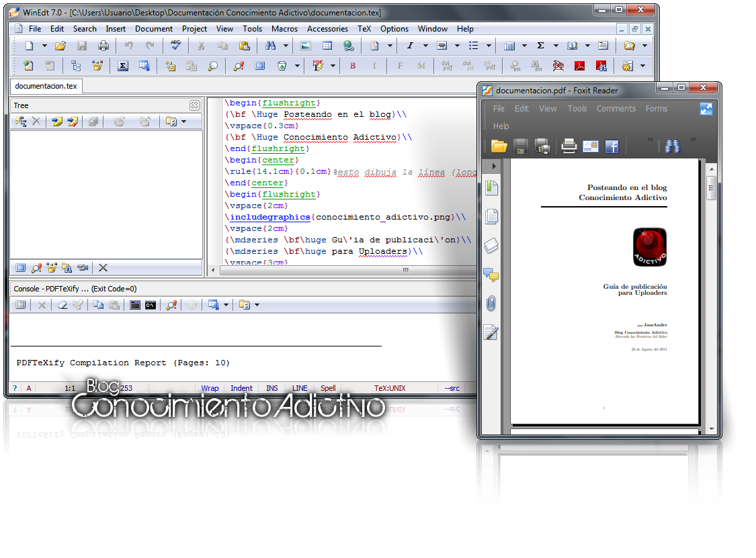Toggle Spell checking in status bar
The height and width of the screenshot is (558, 756).
pyautogui.click(x=328, y=388)
